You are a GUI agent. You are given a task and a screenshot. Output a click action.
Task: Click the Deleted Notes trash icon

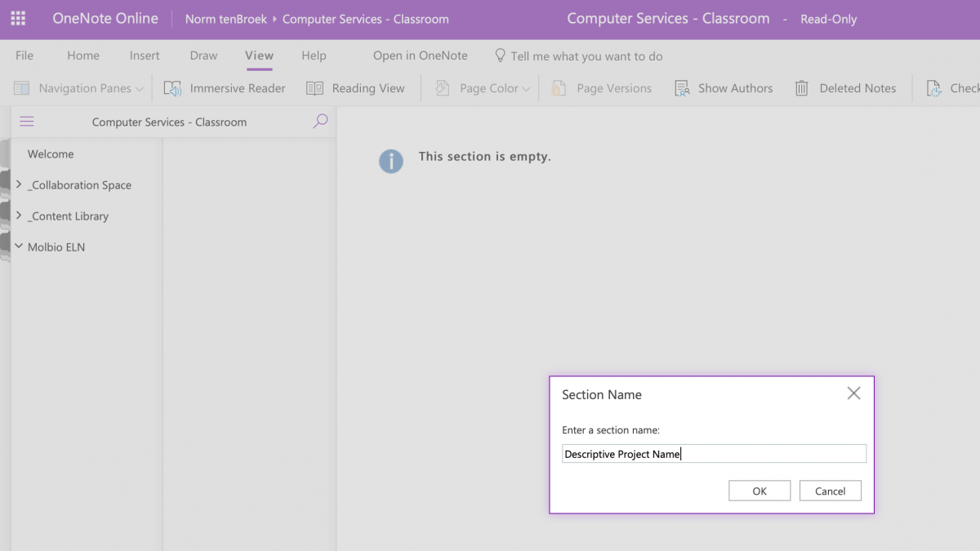[802, 88]
